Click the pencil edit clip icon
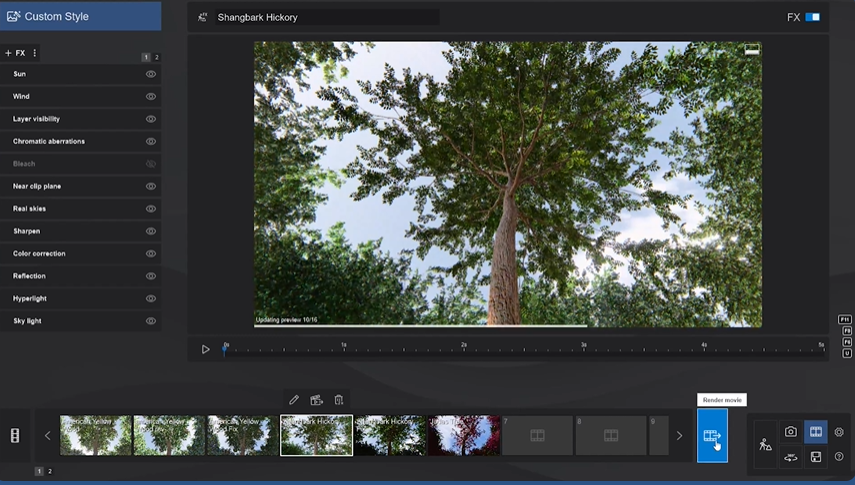The image size is (855, 485). tap(294, 400)
